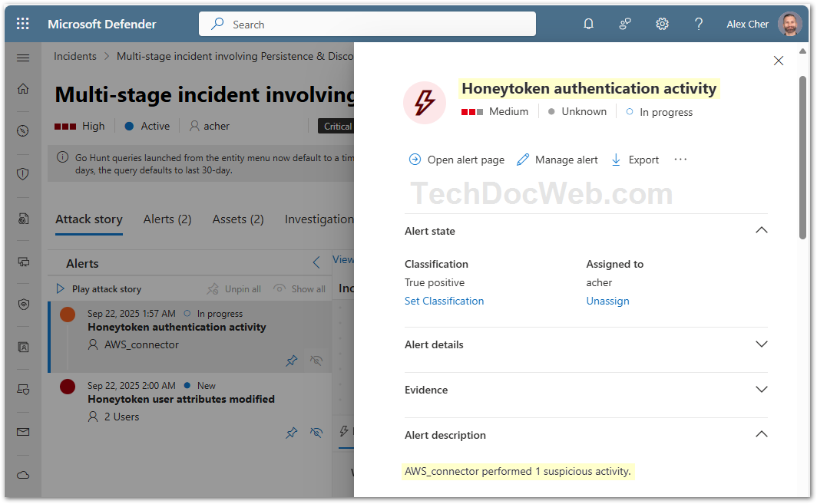Open the notifications bell

click(x=588, y=24)
